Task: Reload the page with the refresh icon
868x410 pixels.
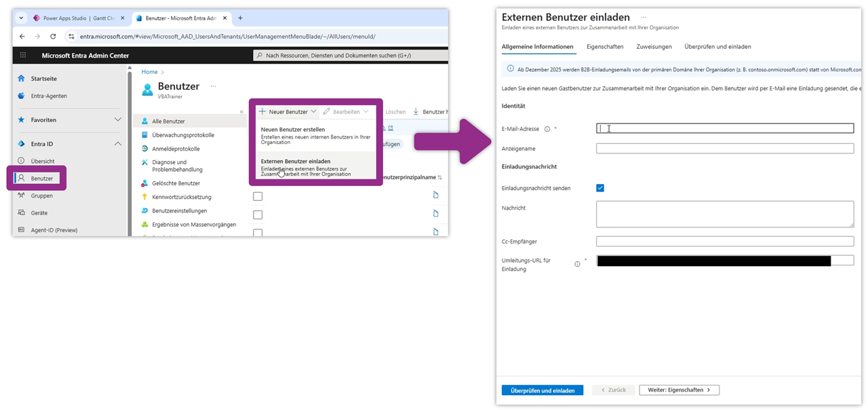Action: tap(53, 36)
